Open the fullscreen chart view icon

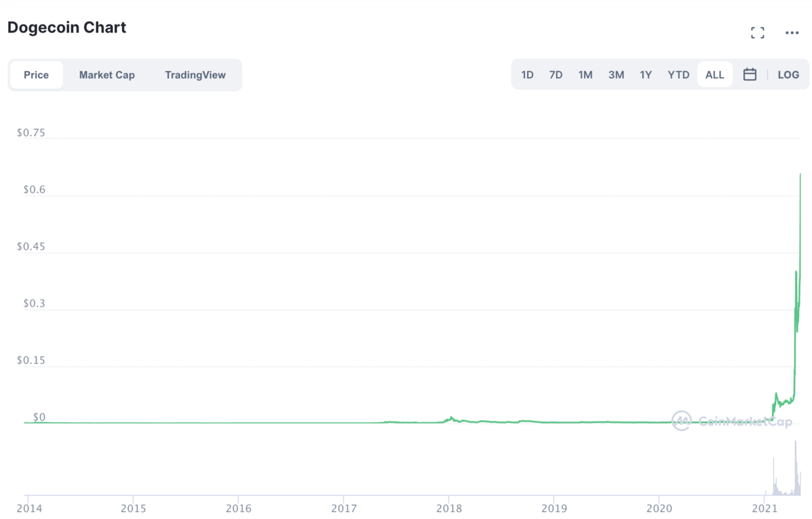758,32
